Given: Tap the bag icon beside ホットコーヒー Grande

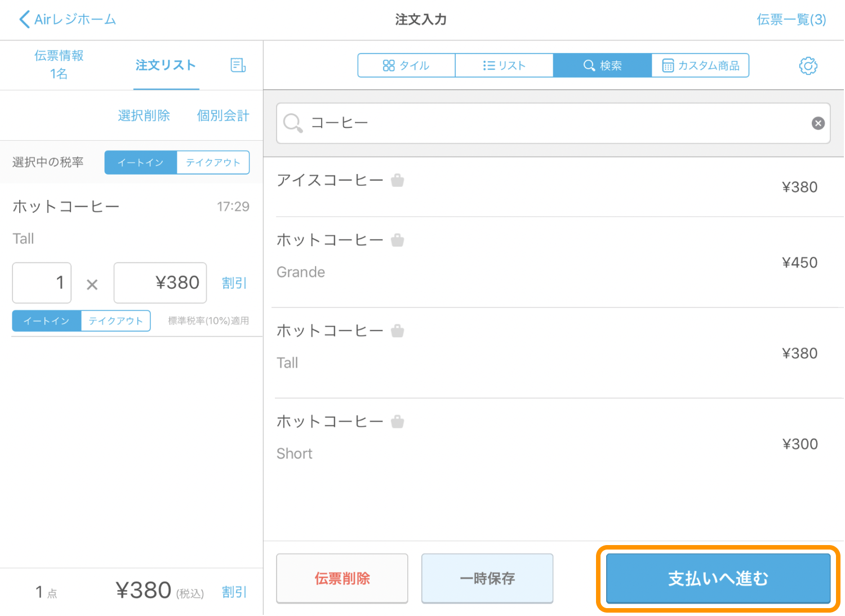Looking at the screenshot, I should [x=398, y=240].
